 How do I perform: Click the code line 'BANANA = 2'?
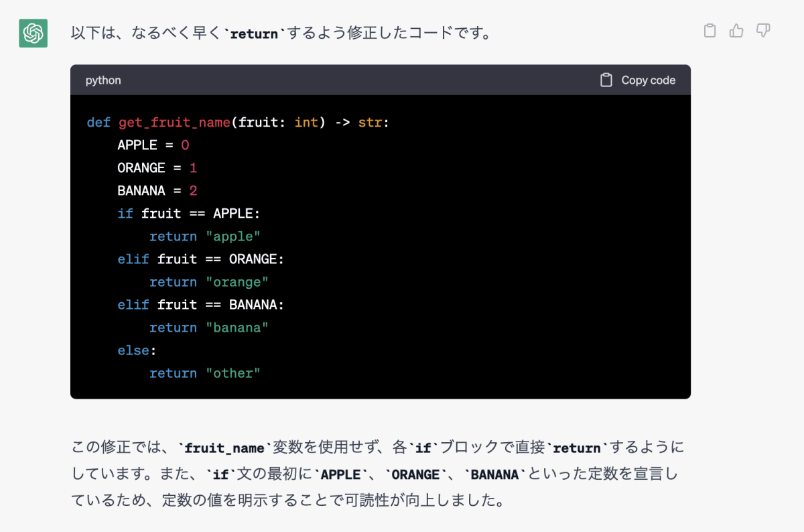point(157,191)
